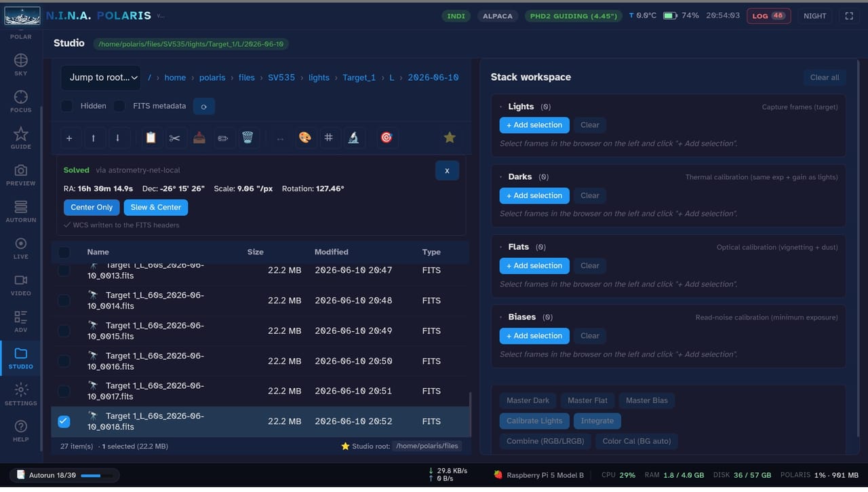Enable the Hidden files checkbox
The height and width of the screenshot is (492, 868).
pos(67,106)
